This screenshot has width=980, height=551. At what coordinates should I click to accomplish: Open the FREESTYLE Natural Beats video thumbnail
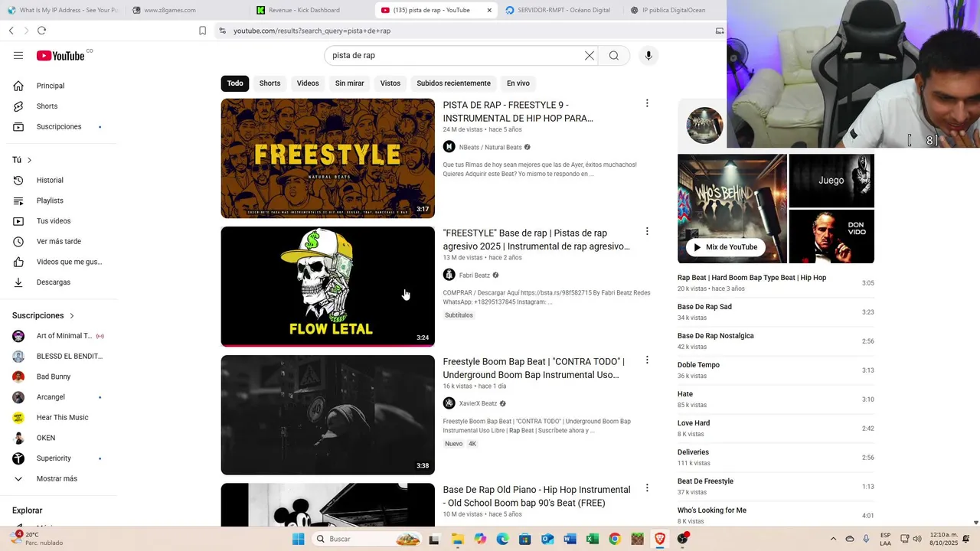point(328,158)
